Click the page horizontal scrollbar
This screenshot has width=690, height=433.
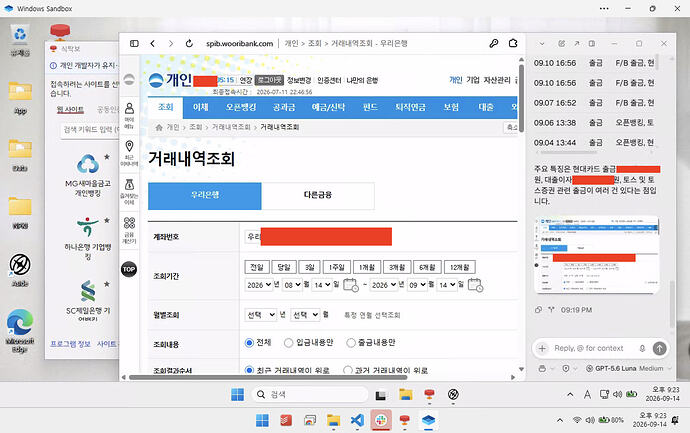coord(268,377)
